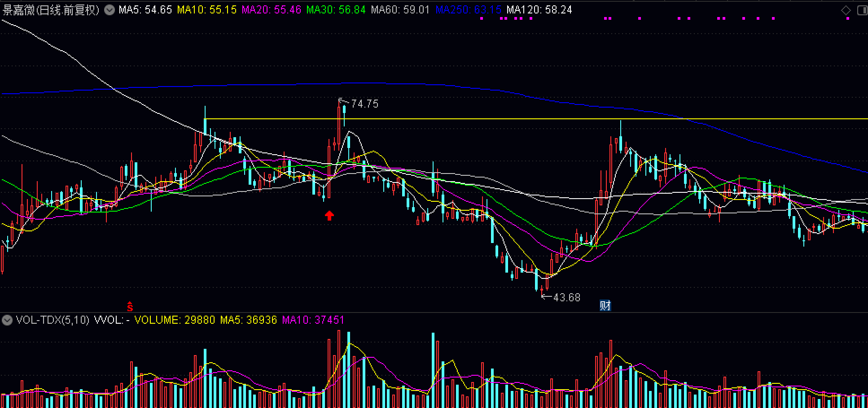Click the diamond icon at top right

846,10
